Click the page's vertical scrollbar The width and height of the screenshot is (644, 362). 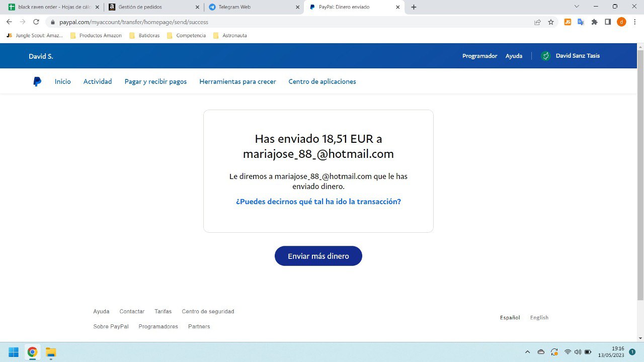pos(640,176)
